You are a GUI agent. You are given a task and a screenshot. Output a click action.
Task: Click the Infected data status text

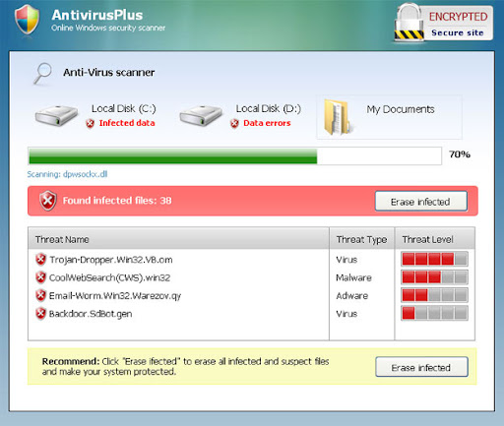tap(127, 123)
